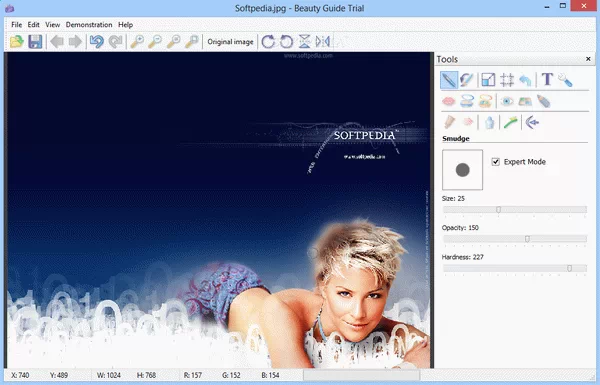Viewport: 600px width, 385px height.
Task: Select the Text tool (T icon)
Action: 547,80
